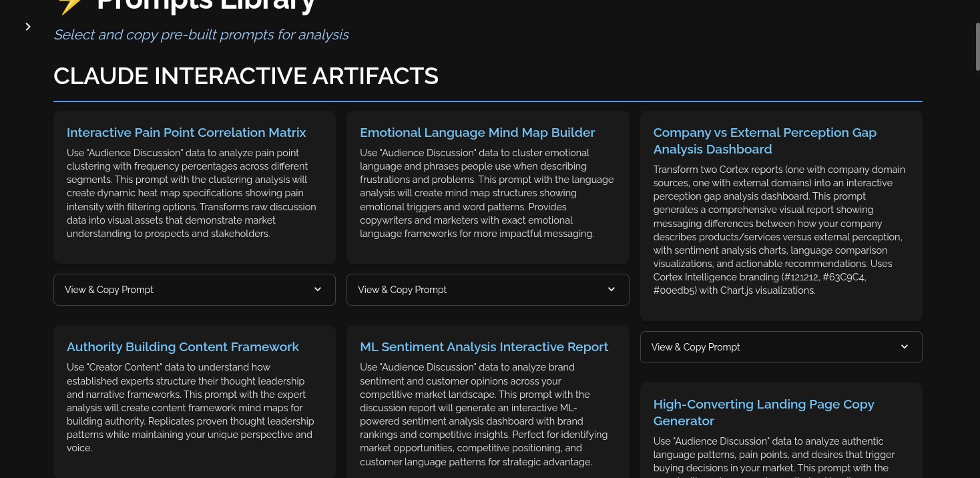
Task: Click the "Interactive Pain Point Correlation Matrix" title
Action: [186, 132]
